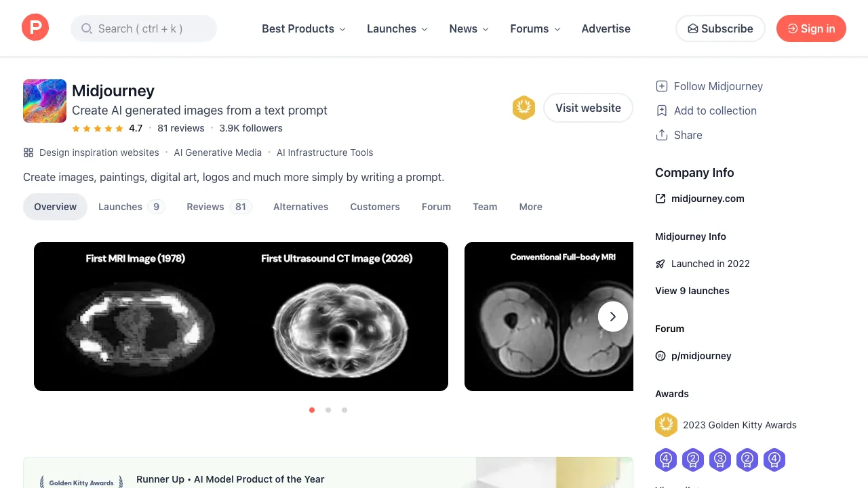Image resolution: width=868 pixels, height=488 pixels.
Task: Open the Conventional Full-body MRI slide
Action: coord(549,317)
